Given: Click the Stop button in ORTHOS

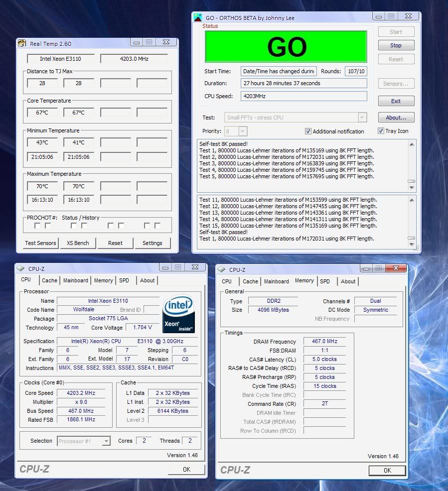Looking at the screenshot, I should pos(396,45).
